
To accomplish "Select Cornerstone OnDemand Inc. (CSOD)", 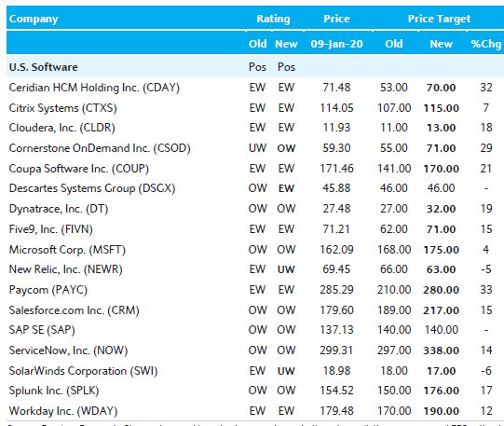I will (x=100, y=148).
